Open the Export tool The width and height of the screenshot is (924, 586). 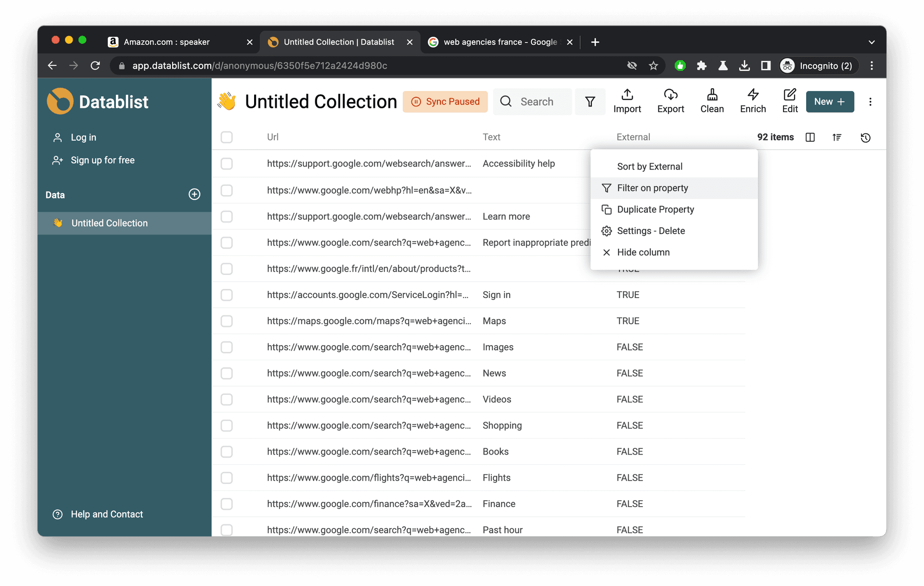pos(670,101)
